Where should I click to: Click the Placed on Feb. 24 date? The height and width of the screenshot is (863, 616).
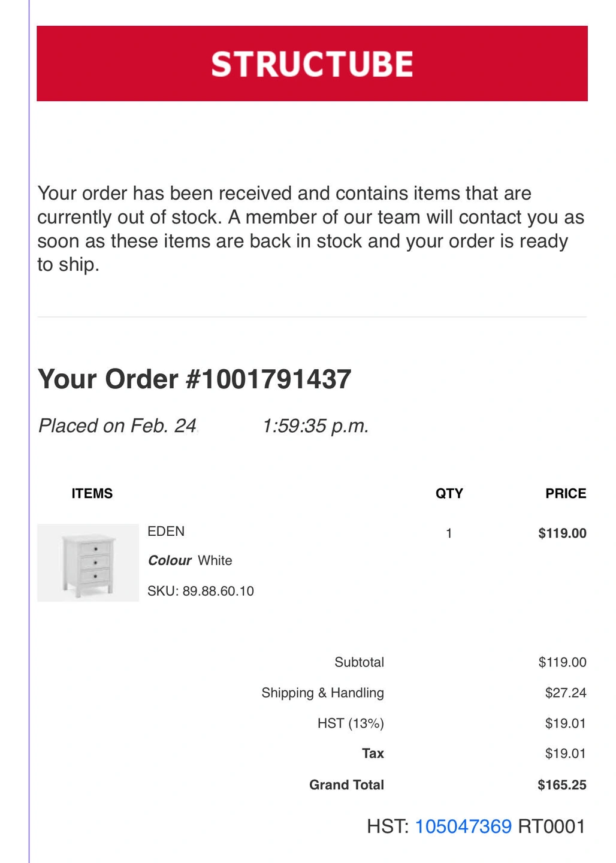(117, 426)
